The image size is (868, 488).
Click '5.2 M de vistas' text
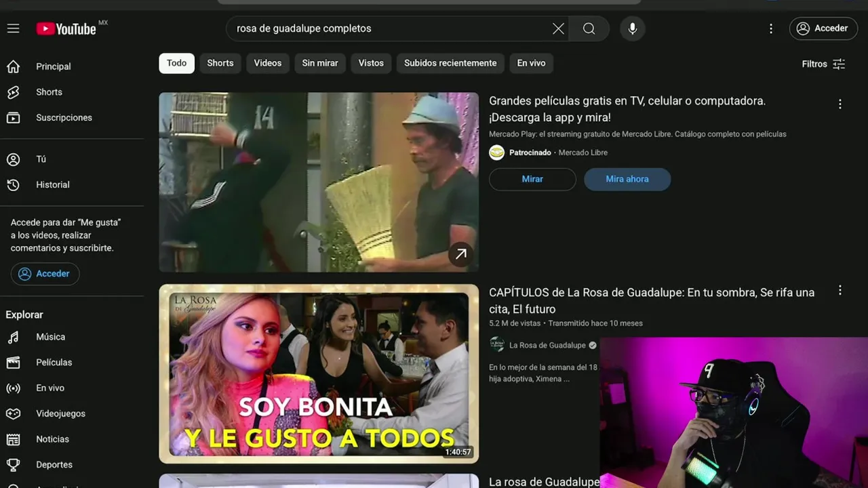[x=515, y=323]
